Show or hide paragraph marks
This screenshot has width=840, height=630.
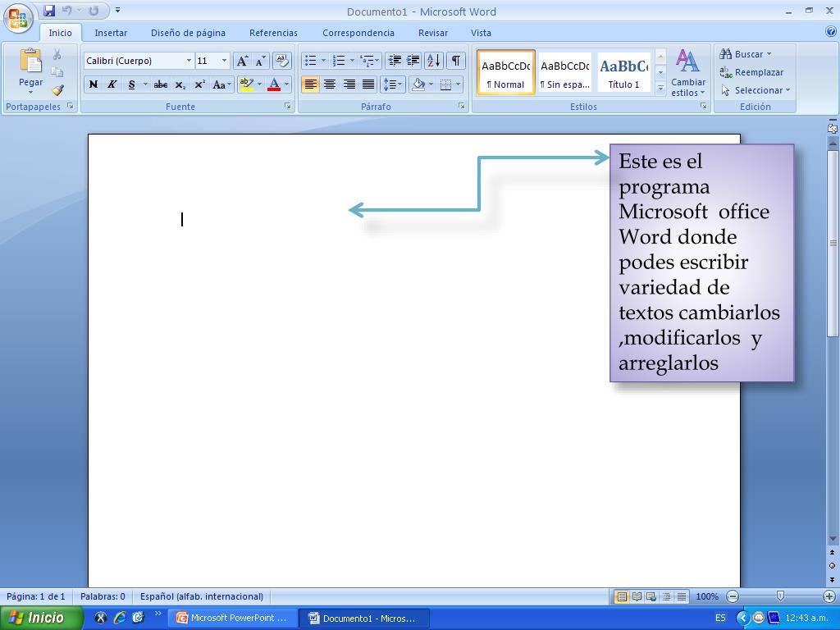pos(455,61)
